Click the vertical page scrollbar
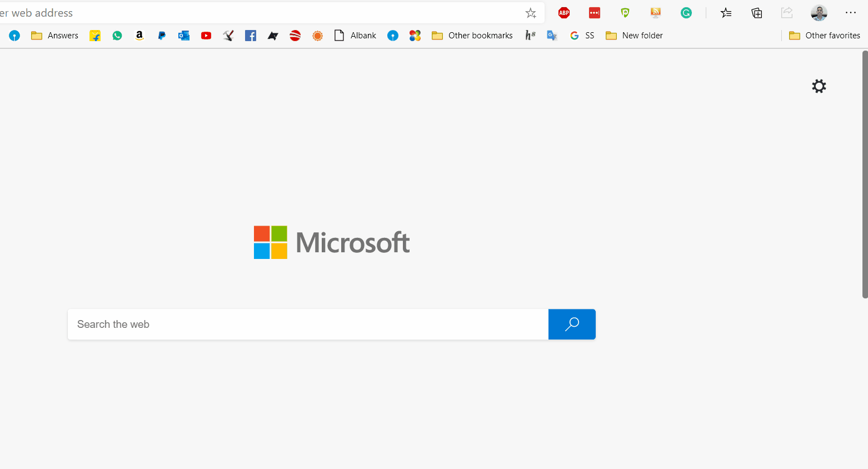 [865, 174]
